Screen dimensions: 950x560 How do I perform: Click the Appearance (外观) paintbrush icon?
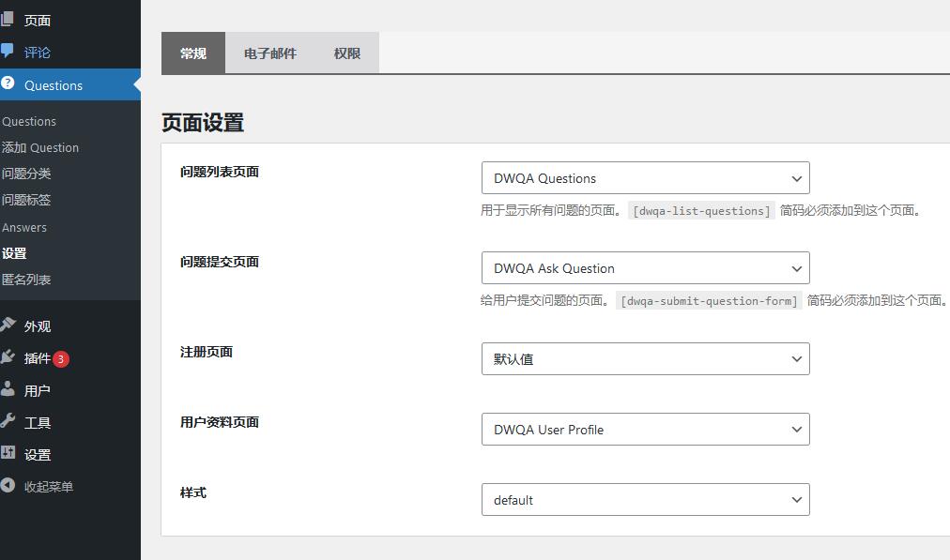(x=8, y=325)
